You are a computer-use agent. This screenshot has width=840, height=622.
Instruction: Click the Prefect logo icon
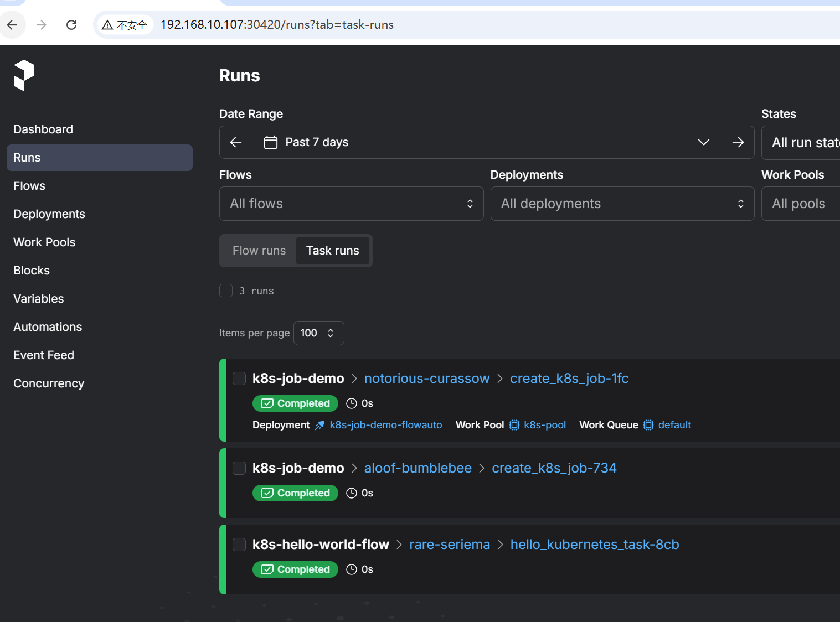pyautogui.click(x=24, y=75)
